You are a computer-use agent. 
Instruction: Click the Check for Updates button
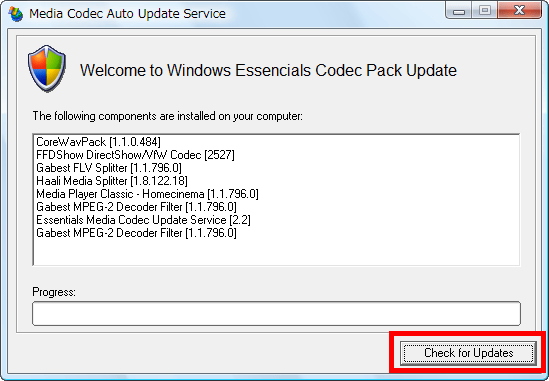click(468, 353)
